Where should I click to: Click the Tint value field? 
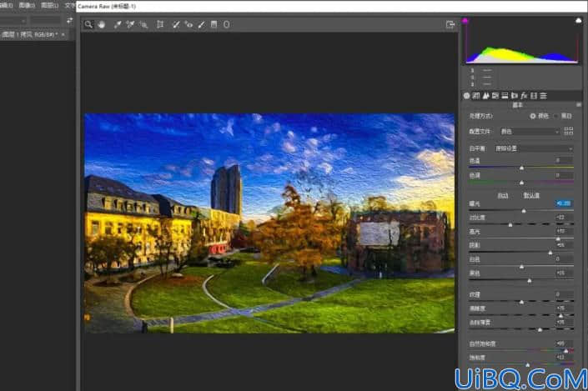[564, 175]
